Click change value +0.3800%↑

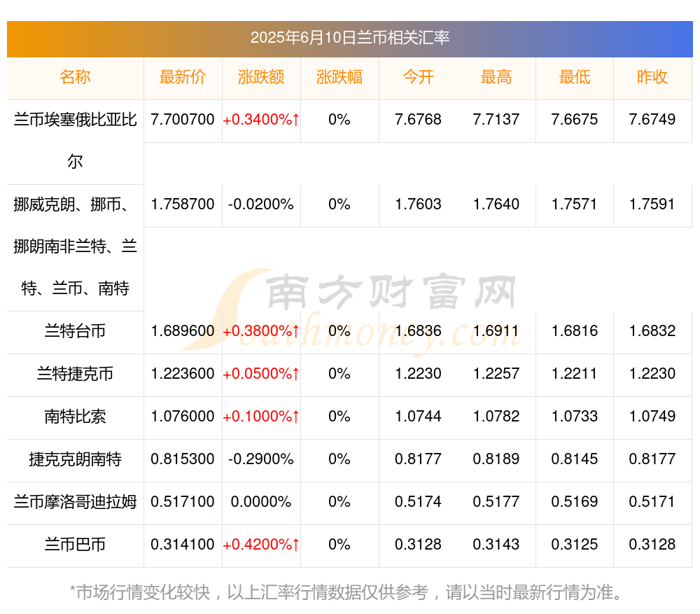click(x=261, y=331)
